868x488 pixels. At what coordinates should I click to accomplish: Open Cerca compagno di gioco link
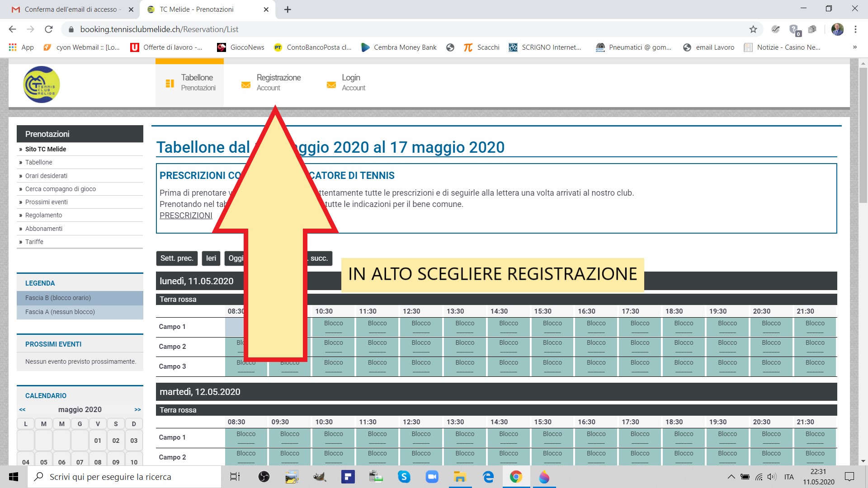tap(61, 189)
